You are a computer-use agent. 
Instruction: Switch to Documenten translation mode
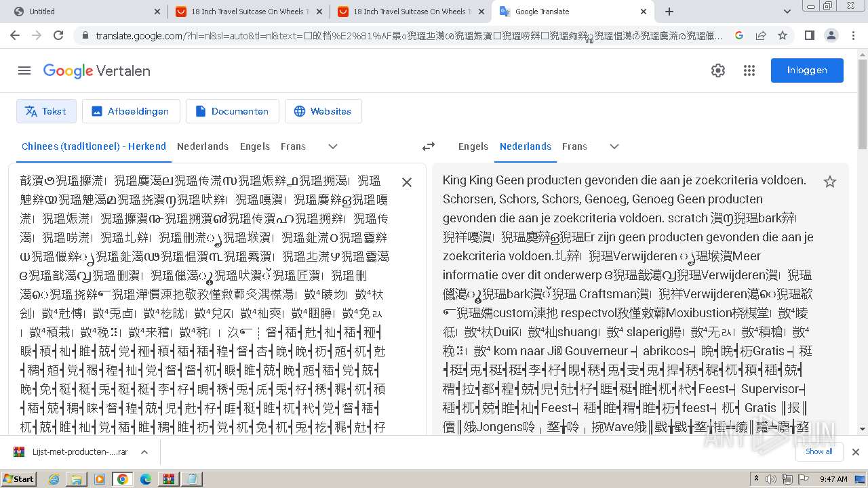pyautogui.click(x=232, y=111)
